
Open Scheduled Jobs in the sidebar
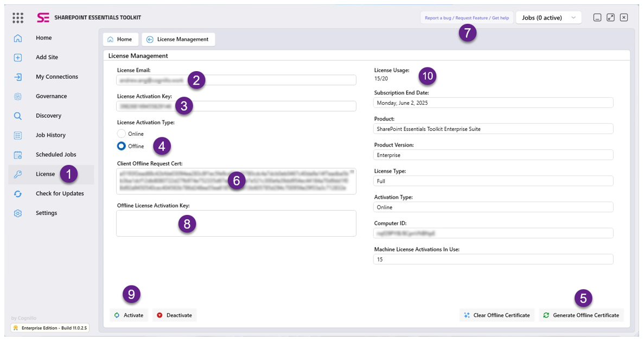(x=52, y=155)
